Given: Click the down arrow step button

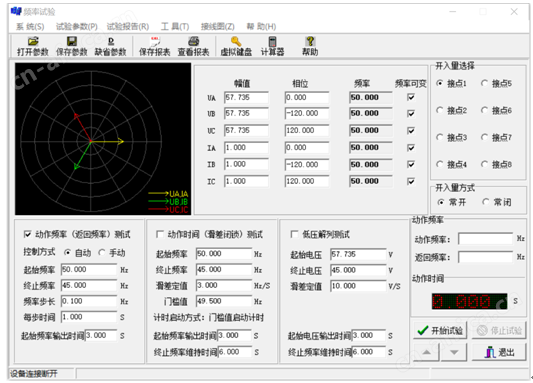Looking at the screenshot, I should [x=454, y=352].
